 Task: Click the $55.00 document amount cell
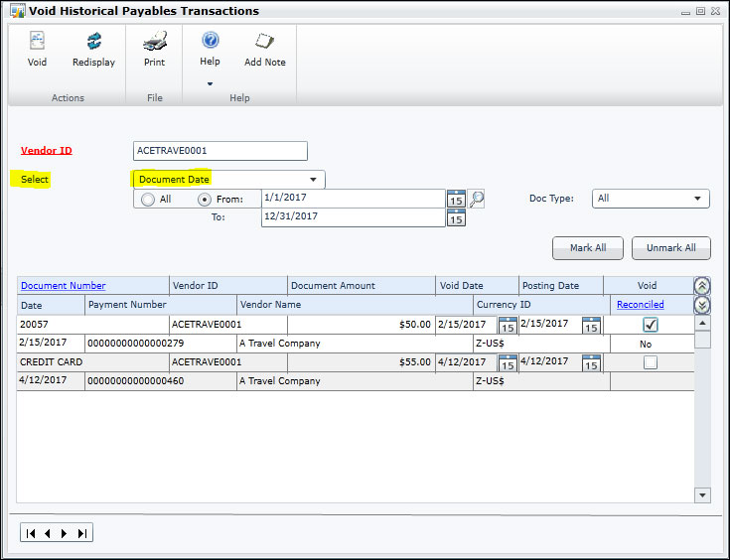tap(362, 362)
